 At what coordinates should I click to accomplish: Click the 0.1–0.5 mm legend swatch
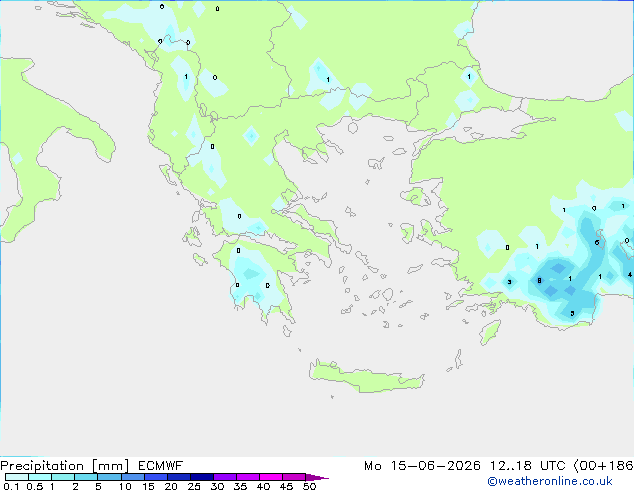click(x=17, y=477)
